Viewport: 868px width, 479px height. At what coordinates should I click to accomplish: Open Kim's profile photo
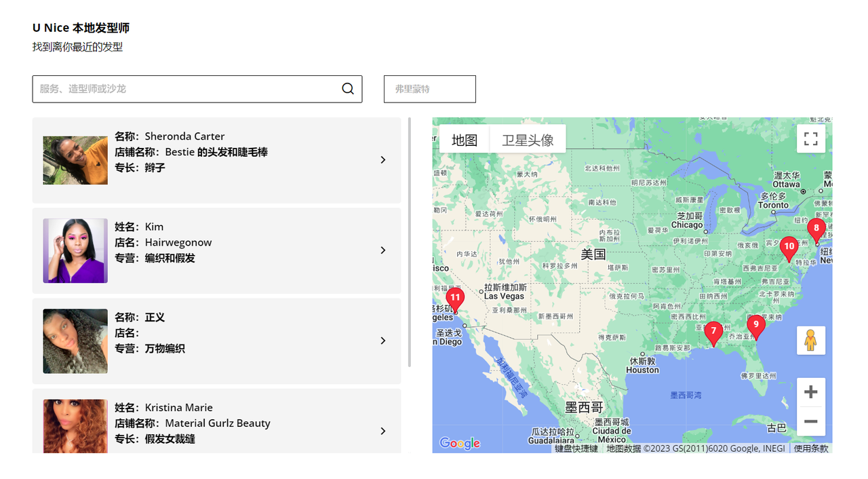point(75,250)
